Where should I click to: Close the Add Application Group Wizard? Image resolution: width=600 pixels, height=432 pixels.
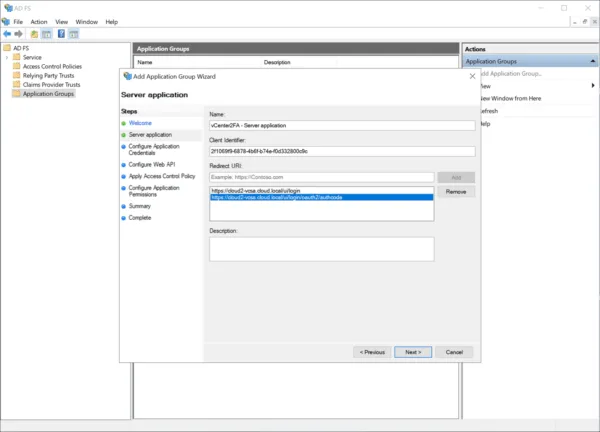pos(473,76)
